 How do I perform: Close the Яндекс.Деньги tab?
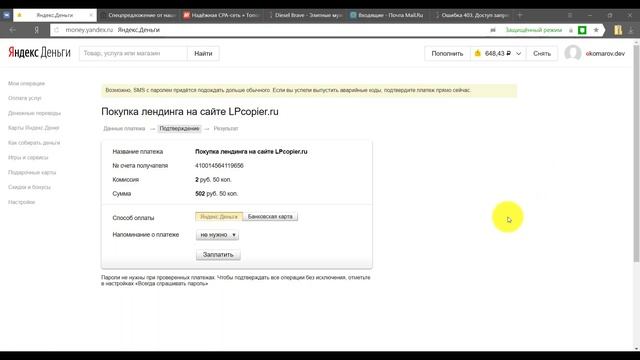tap(91, 15)
